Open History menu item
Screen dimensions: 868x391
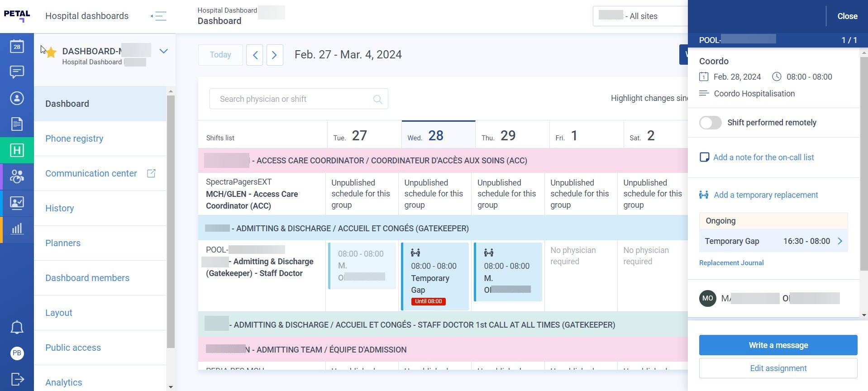pyautogui.click(x=100, y=208)
